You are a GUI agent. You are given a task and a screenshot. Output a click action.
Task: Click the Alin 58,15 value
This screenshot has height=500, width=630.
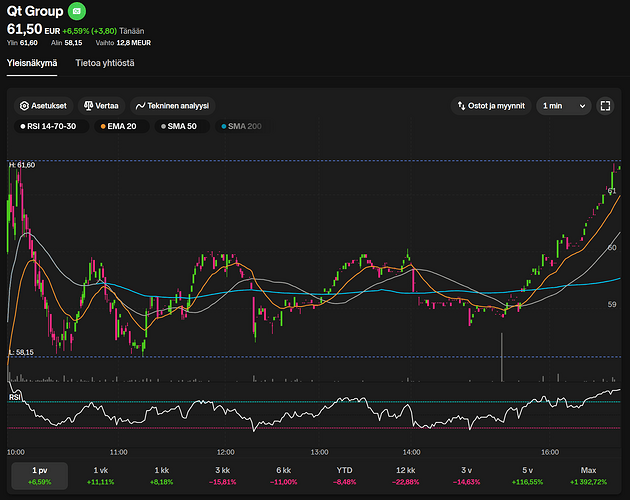point(66,43)
